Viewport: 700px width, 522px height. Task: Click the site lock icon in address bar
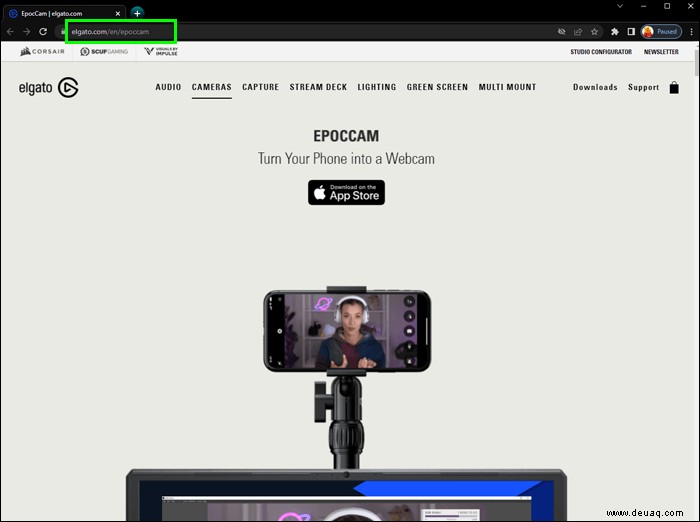click(63, 32)
